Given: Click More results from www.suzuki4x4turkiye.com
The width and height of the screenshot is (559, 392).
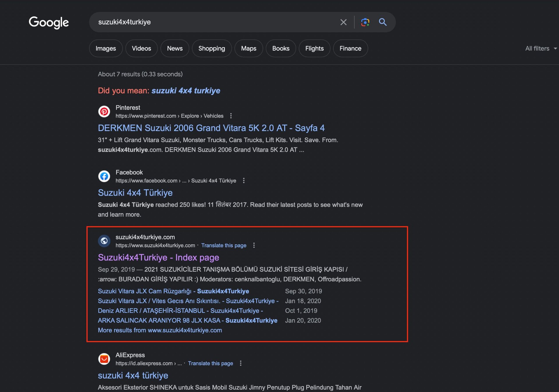Looking at the screenshot, I should 160,330.
